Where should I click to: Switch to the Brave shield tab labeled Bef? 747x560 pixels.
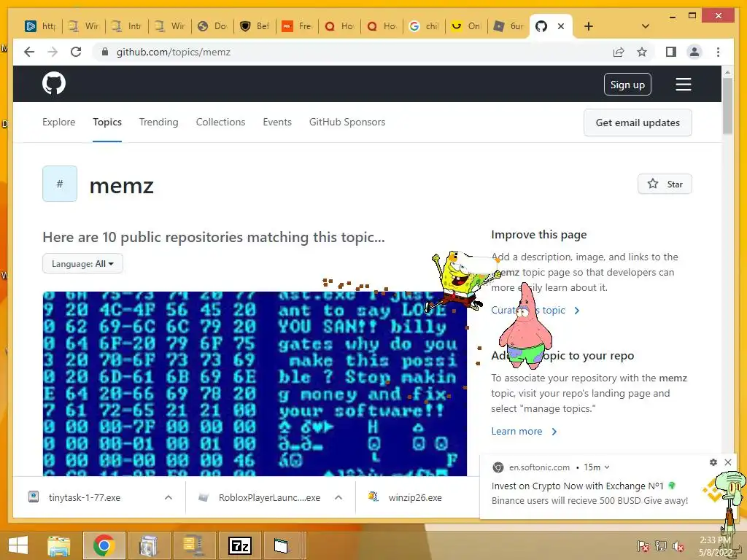click(x=255, y=26)
